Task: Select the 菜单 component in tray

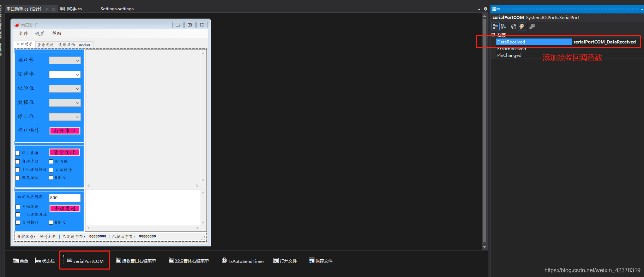Action: tap(20, 261)
